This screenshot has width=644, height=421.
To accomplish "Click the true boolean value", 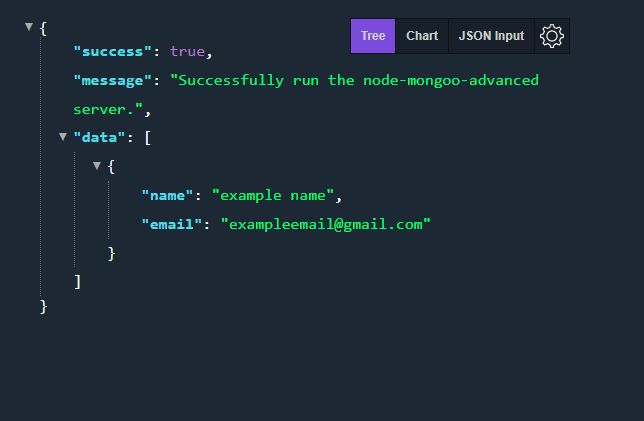I will tap(187, 52).
